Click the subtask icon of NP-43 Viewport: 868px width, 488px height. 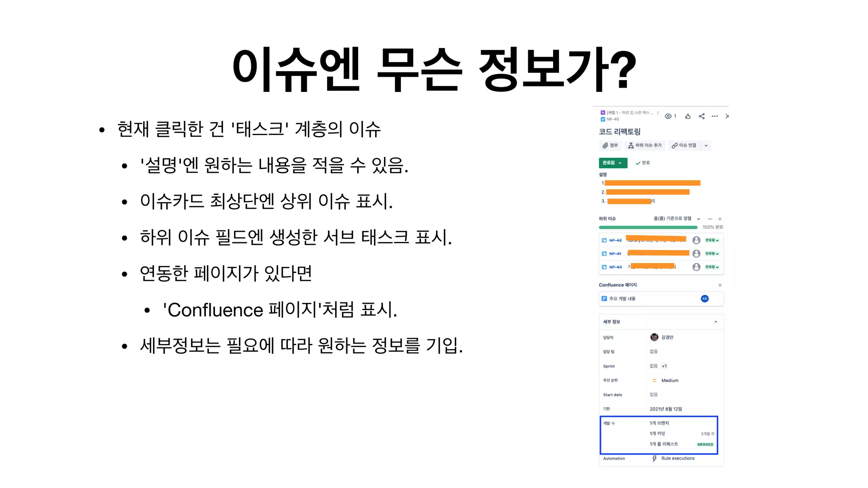click(x=604, y=267)
